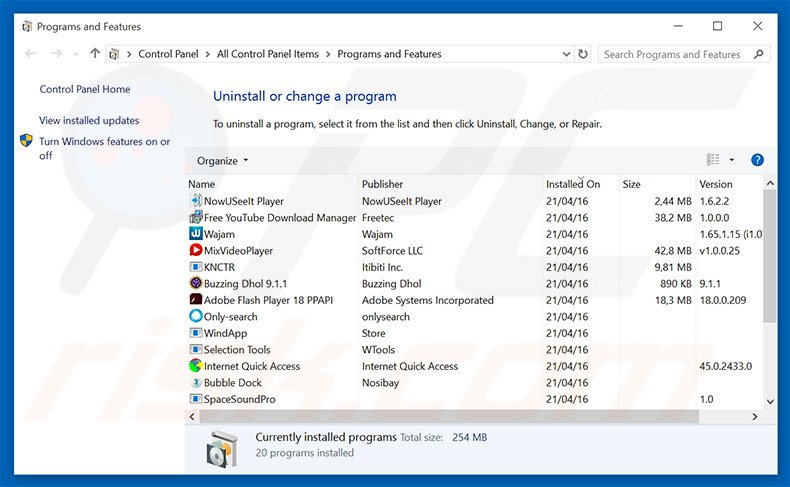The height and width of the screenshot is (487, 790).
Task: Expand chevron after All Control Panel Items
Action: [x=328, y=54]
